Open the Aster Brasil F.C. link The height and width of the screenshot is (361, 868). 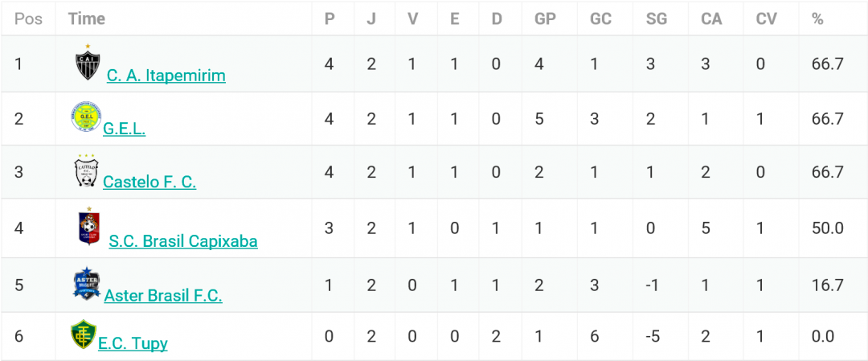[163, 296]
